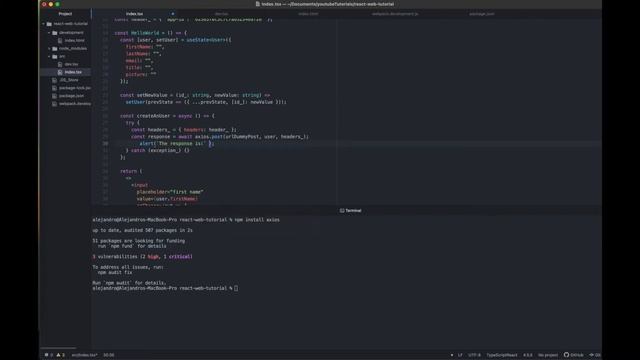Collapse the development folder arrow
Viewport: 640px width, 360px height.
click(x=49, y=33)
